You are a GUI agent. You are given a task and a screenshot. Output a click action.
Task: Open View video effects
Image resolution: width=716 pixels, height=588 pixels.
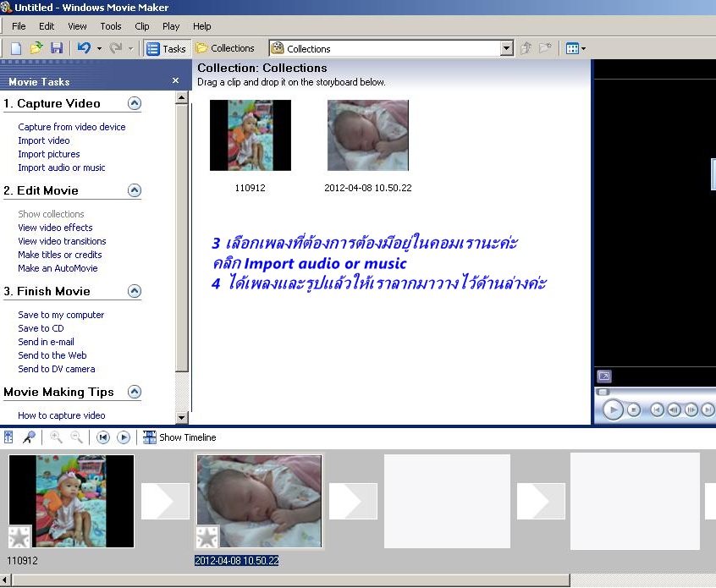point(55,228)
